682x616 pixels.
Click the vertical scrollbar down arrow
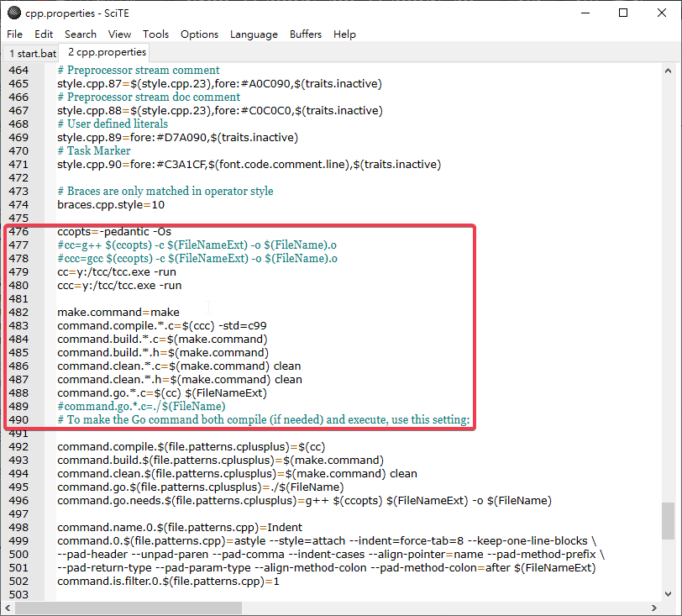(668, 594)
